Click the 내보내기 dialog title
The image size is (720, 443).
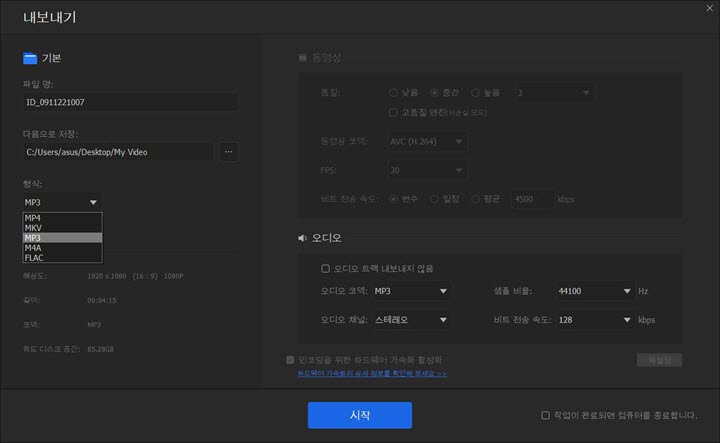click(50, 17)
